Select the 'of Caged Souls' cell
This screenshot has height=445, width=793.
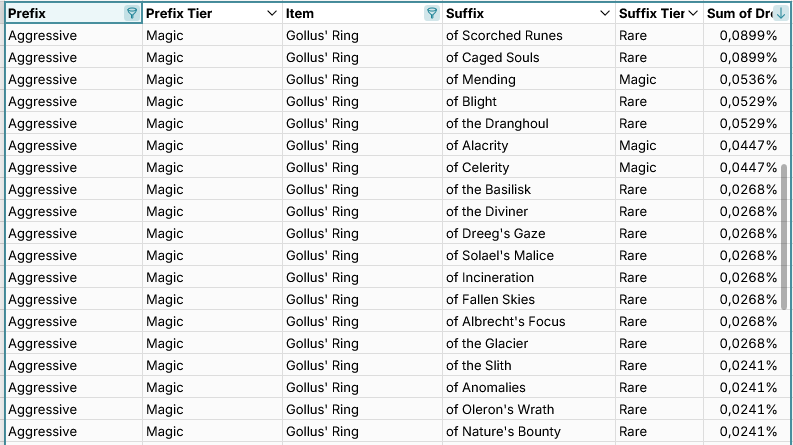[x=528, y=58]
